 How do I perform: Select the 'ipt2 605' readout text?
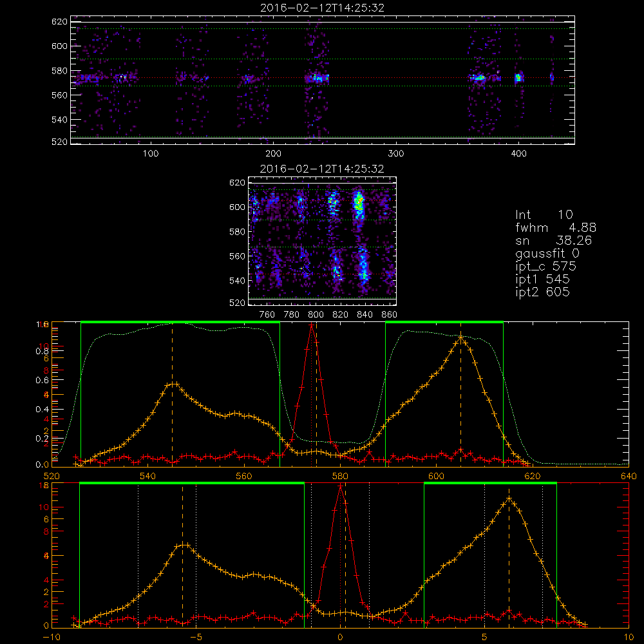542,292
